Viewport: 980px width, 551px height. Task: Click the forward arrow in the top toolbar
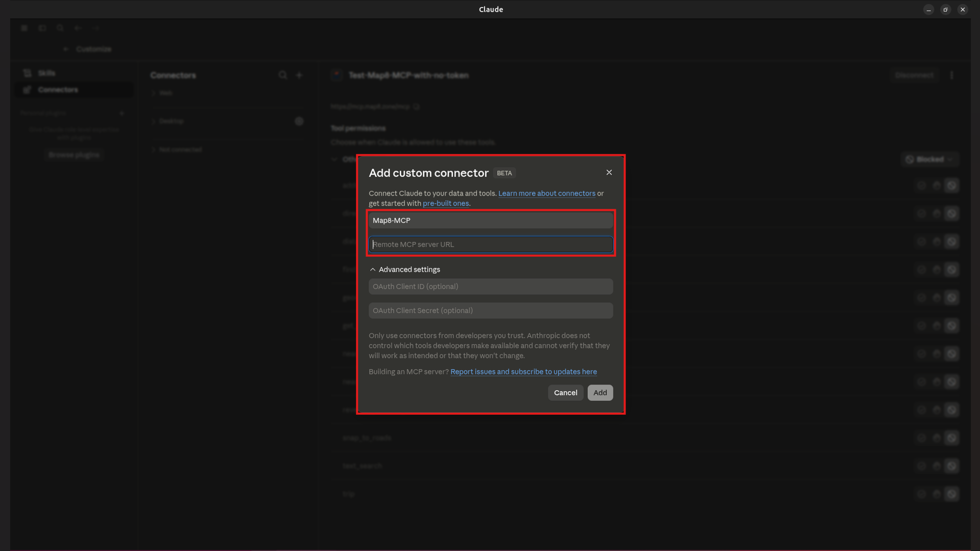coord(97,28)
